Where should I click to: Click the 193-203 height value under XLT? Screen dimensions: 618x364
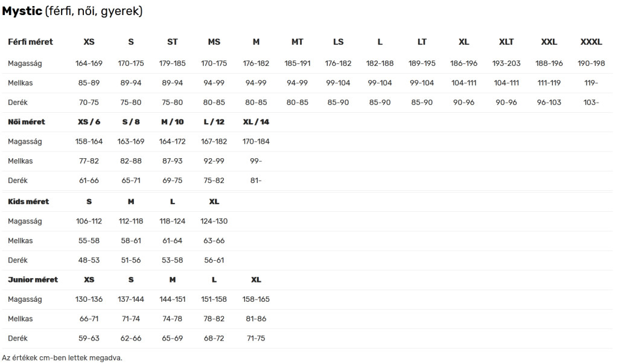pos(506,63)
